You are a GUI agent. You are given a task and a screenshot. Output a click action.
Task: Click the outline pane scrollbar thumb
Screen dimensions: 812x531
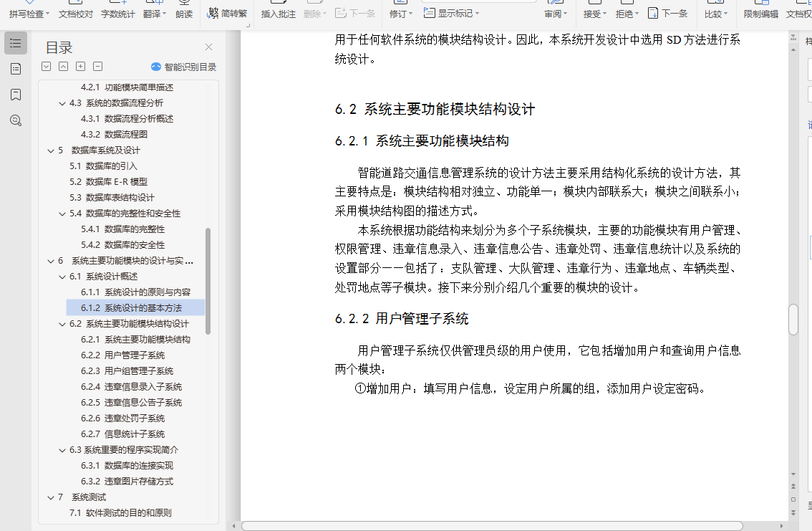(208, 282)
